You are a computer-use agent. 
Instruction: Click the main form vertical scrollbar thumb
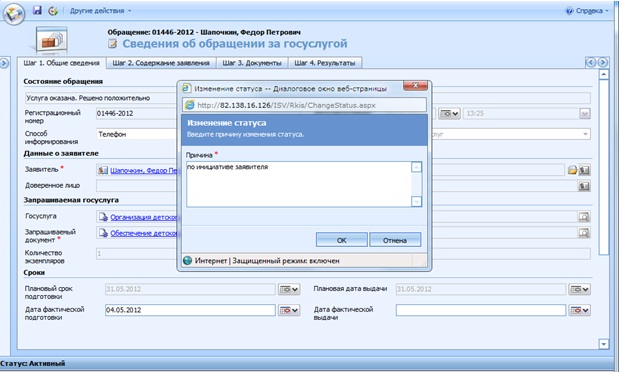(603, 167)
